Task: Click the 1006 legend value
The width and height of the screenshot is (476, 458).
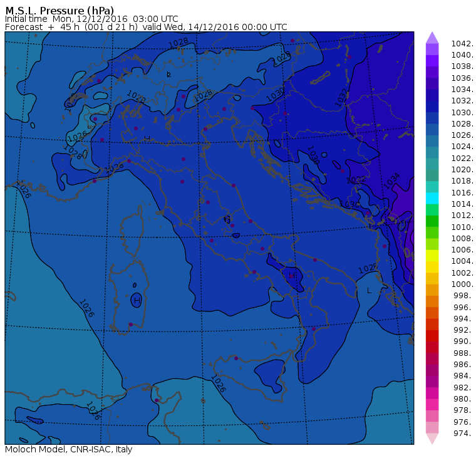Action: pos(462,249)
